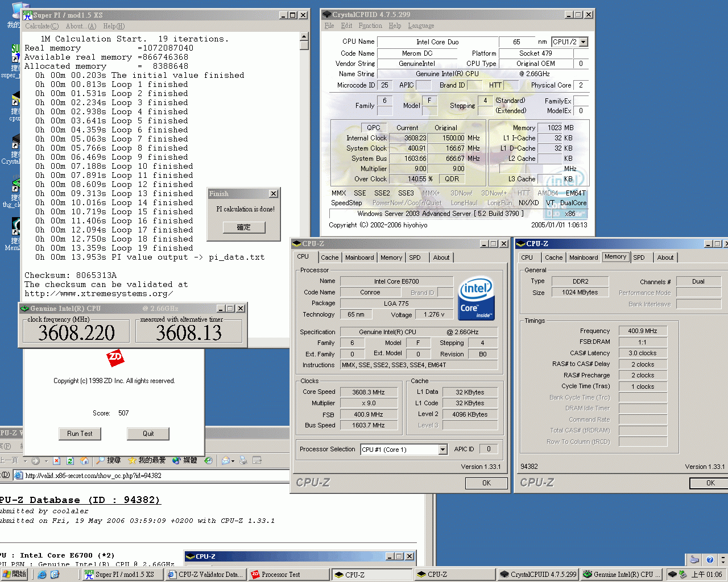Viewport: 728px width, 582px height.
Task: Switch to CrystalCPUID taskbar button
Action: pyautogui.click(x=538, y=575)
